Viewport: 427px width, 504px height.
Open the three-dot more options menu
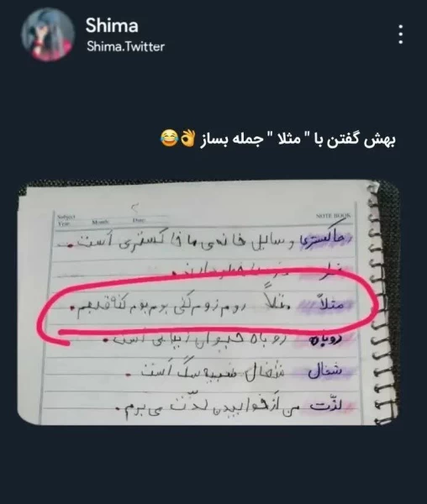click(401, 34)
